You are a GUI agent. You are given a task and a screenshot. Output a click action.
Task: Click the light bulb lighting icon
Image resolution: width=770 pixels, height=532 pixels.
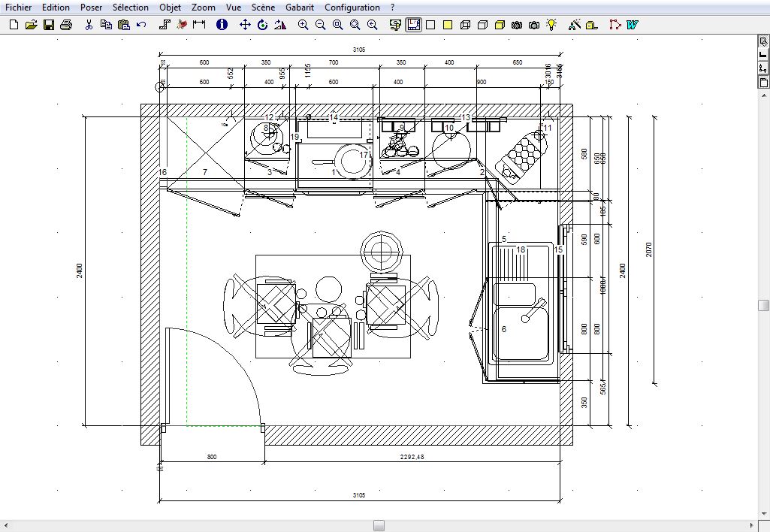coord(552,25)
